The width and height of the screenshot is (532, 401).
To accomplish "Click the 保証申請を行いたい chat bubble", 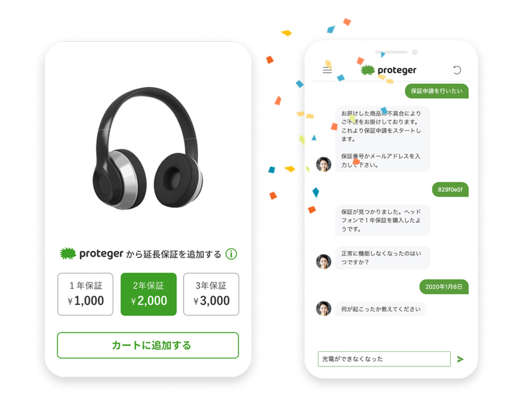I will (x=437, y=91).
